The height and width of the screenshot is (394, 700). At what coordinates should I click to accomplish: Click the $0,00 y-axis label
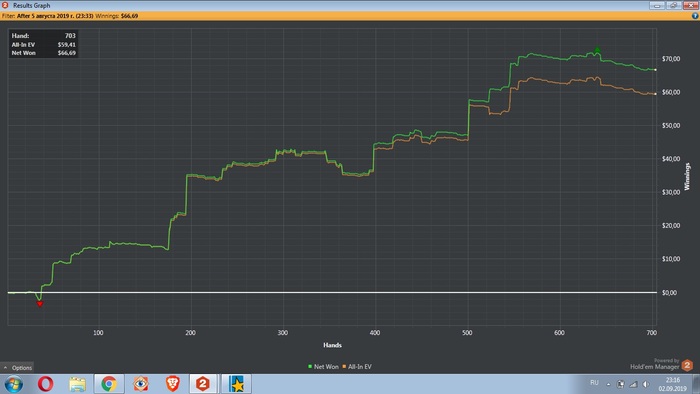coord(670,293)
